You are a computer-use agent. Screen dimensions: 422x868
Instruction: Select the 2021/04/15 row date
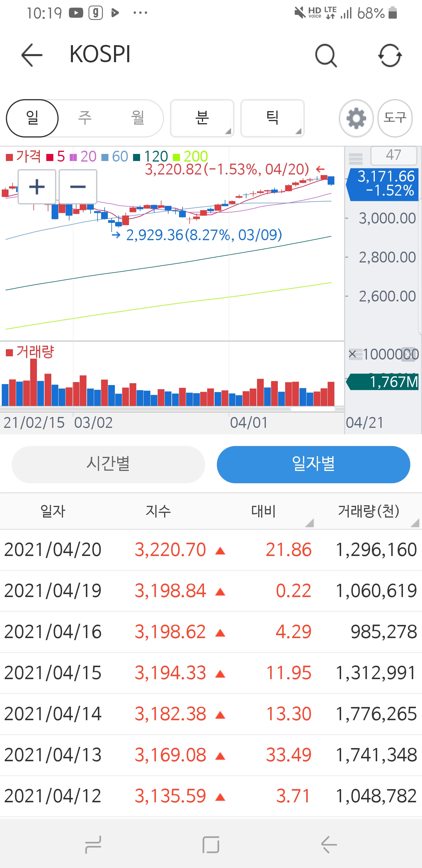(53, 673)
